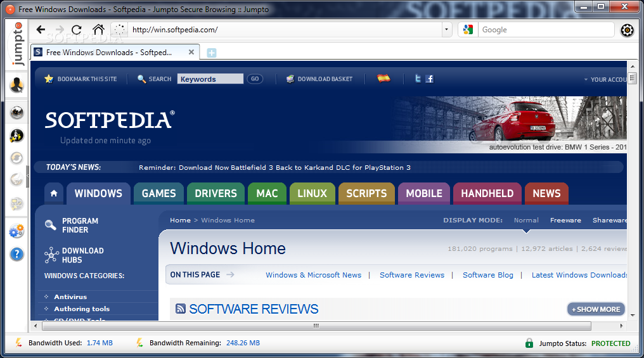The width and height of the screenshot is (644, 358).
Task: Set display mode to Normal
Action: (x=526, y=221)
